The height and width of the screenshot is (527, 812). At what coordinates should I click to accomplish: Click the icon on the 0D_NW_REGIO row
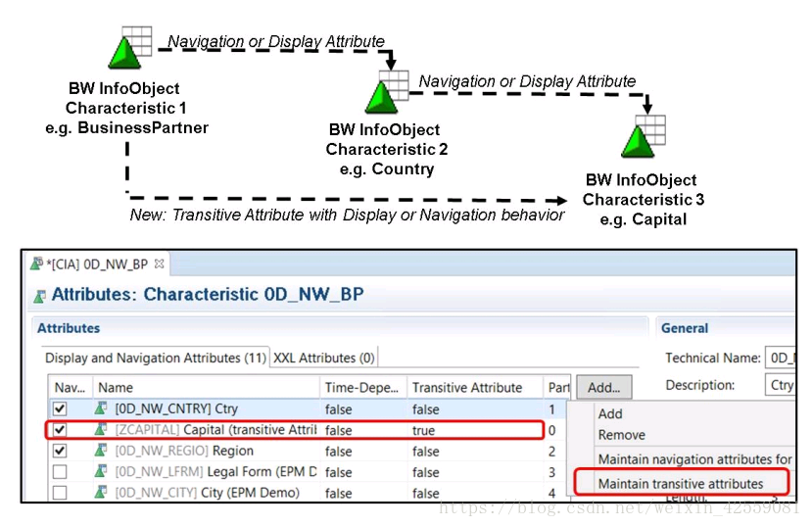[x=101, y=451]
